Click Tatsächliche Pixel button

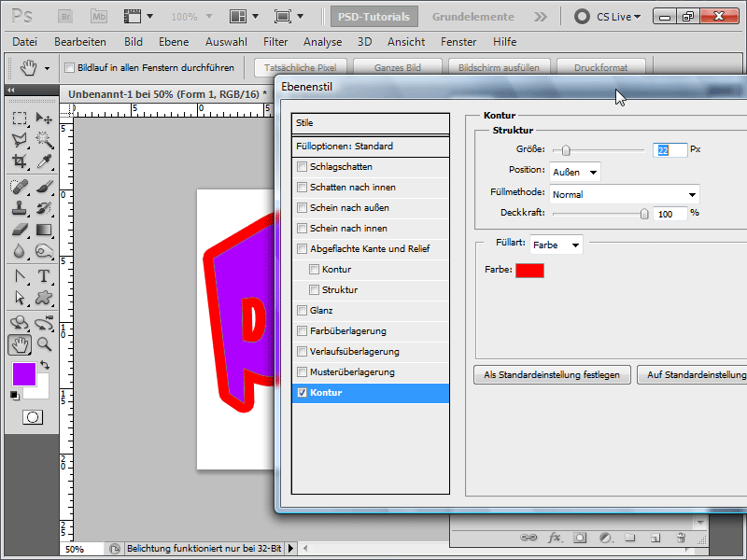(300, 67)
